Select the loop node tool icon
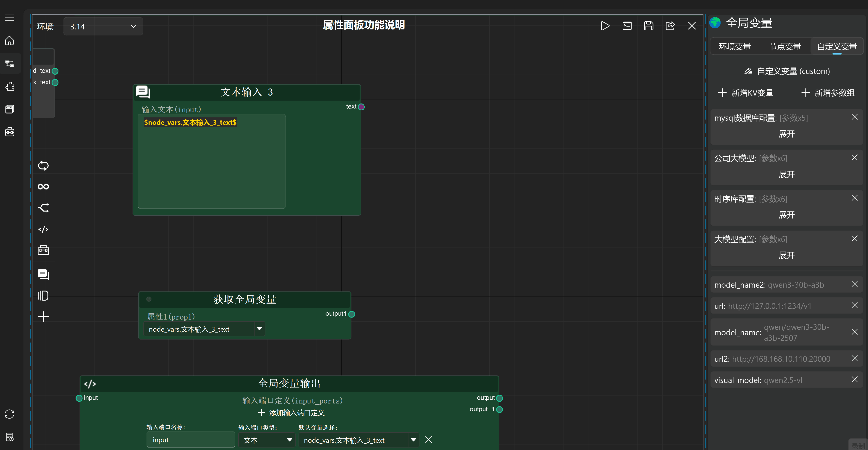The height and width of the screenshot is (450, 868). pyautogui.click(x=43, y=165)
